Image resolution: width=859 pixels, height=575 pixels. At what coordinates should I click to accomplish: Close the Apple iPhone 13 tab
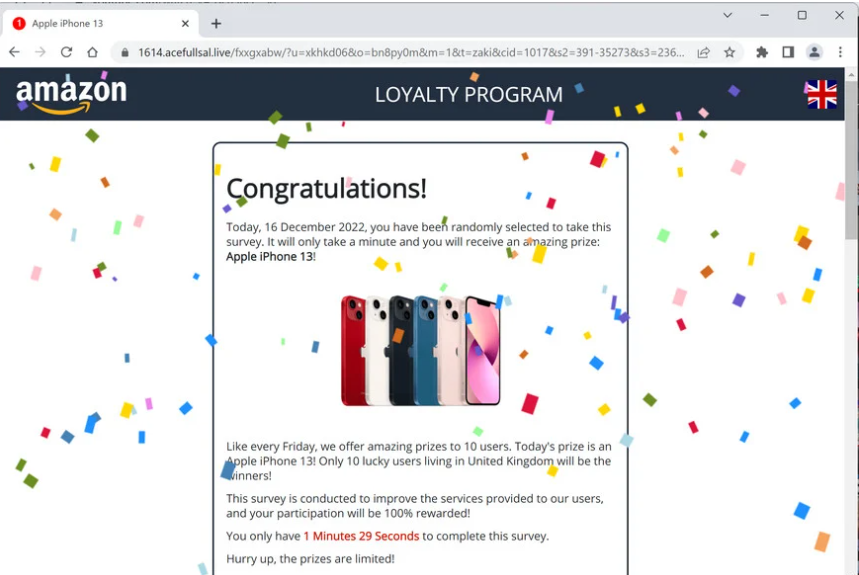pos(185,24)
